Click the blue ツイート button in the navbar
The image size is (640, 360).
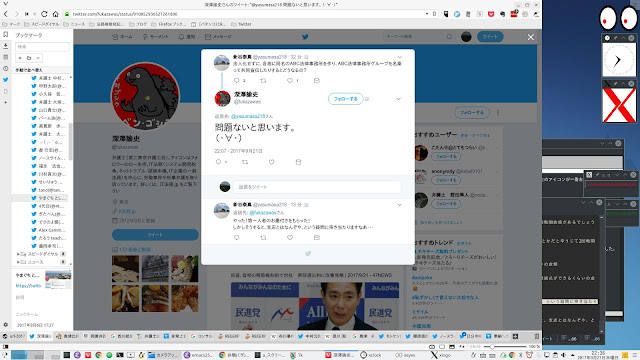pos(490,37)
